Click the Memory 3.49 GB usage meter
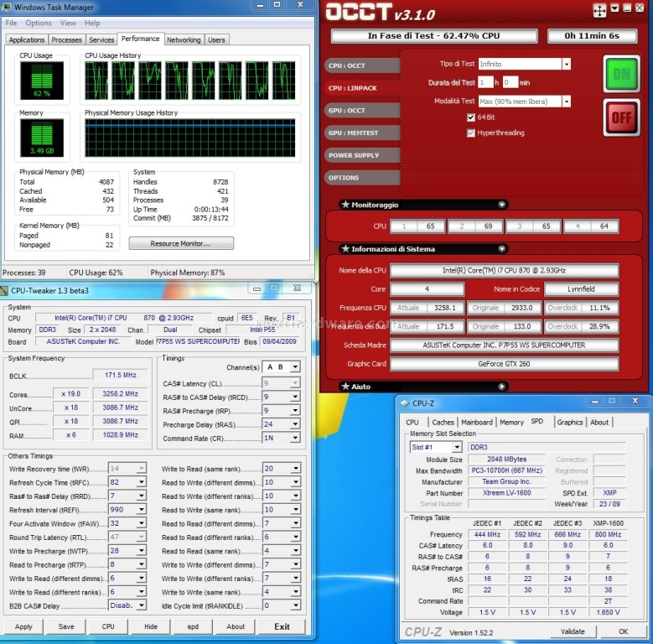653x644 pixels. (42, 138)
